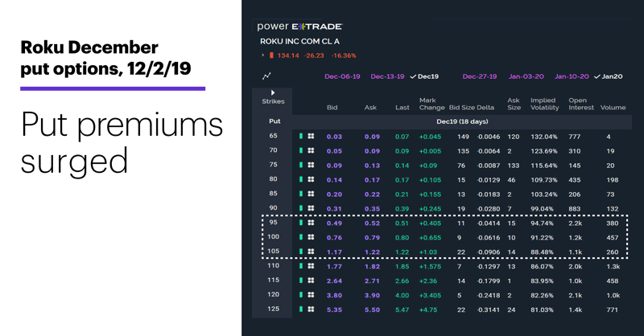This screenshot has height=336, width=644.
Task: Click the ROKU INC COM CL A title
Action: point(299,42)
